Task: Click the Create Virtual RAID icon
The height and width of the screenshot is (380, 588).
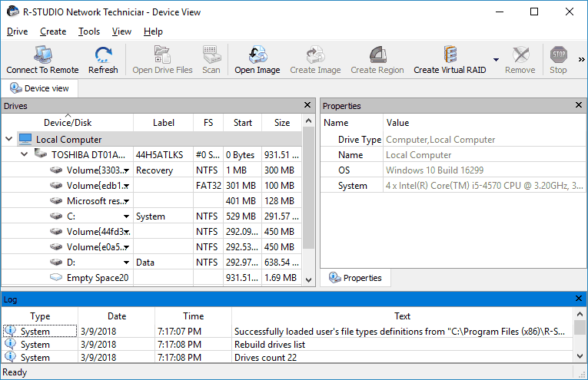Action: pos(450,55)
